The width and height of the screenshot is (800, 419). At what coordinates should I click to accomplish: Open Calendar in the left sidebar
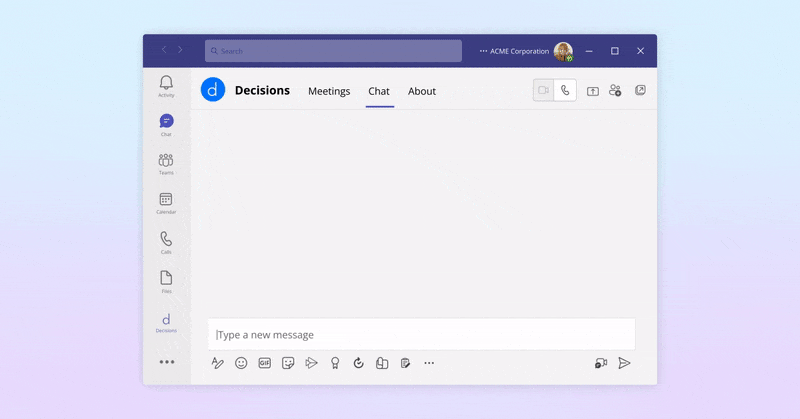[x=166, y=203]
